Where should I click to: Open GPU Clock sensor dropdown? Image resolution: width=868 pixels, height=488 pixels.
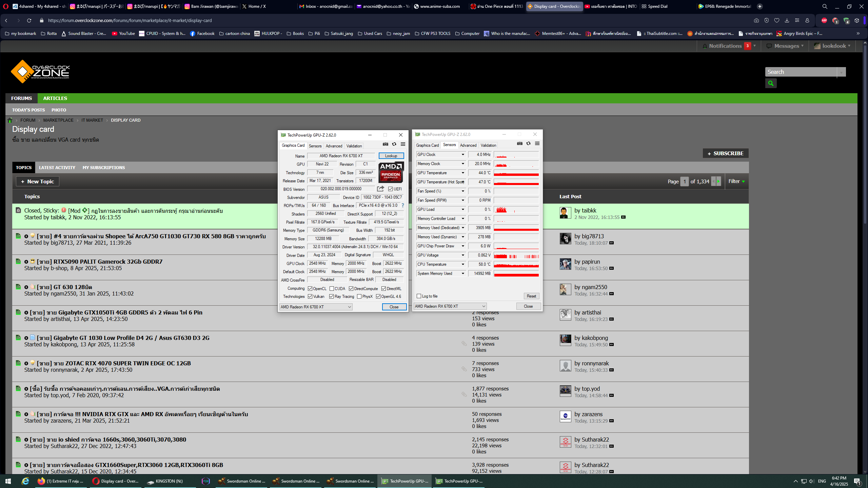pos(462,155)
